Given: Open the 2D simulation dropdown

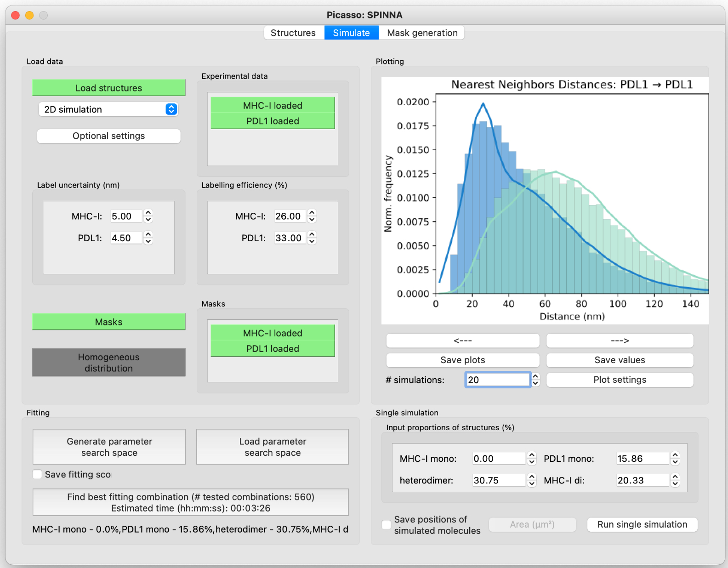Looking at the screenshot, I should point(108,109).
